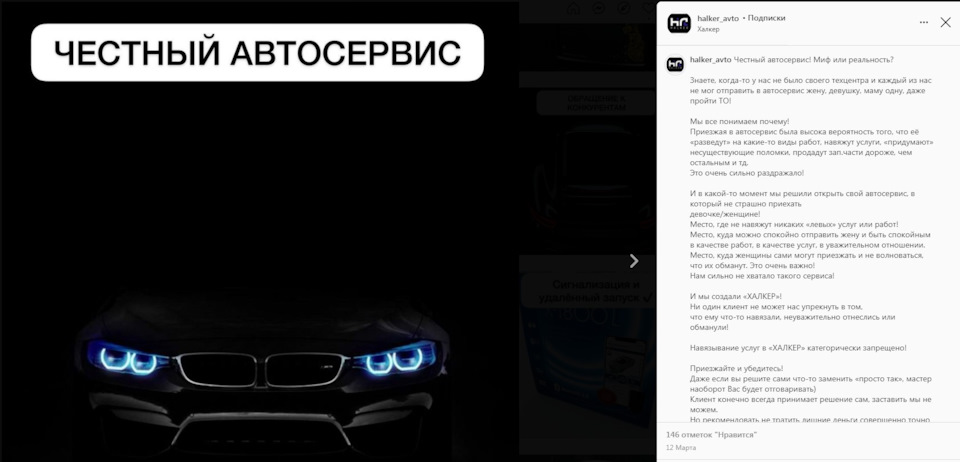
Task: Open Messenger direct icon in top bar
Action: [598, 9]
